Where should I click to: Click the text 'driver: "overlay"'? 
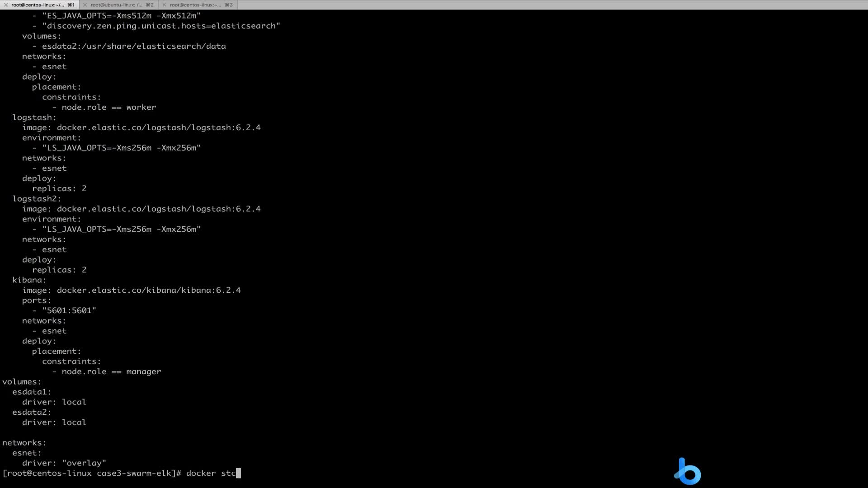64,463
